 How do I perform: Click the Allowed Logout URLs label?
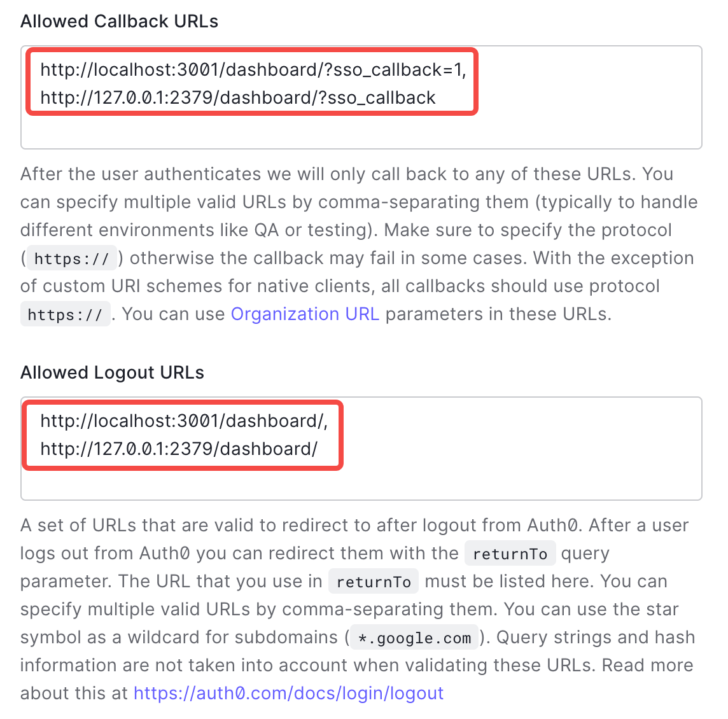(112, 373)
